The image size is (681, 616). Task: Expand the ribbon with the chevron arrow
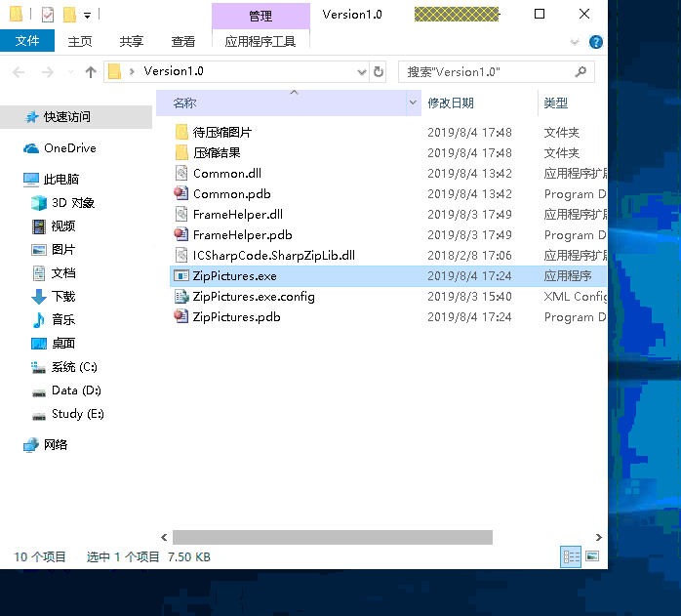pyautogui.click(x=575, y=42)
